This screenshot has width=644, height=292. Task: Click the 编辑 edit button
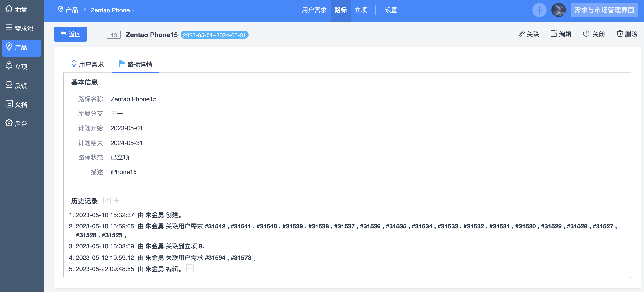click(x=561, y=34)
